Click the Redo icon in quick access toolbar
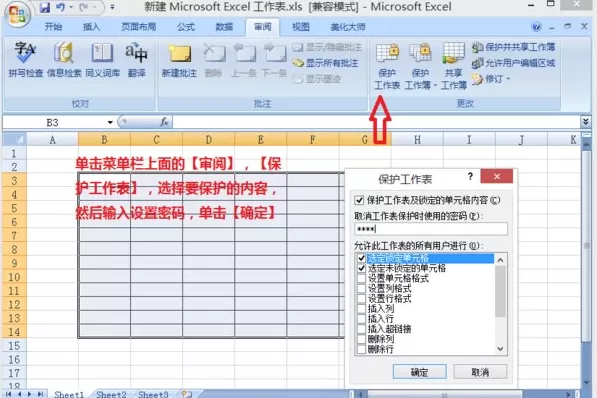Image resolution: width=597 pixels, height=398 pixels. (x=84, y=7)
